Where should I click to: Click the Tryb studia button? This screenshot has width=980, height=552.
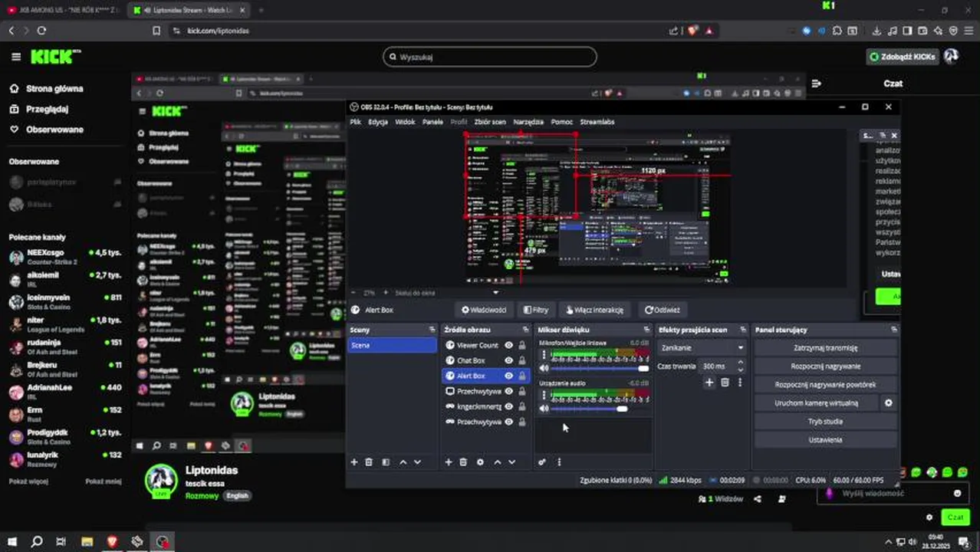[x=825, y=421]
